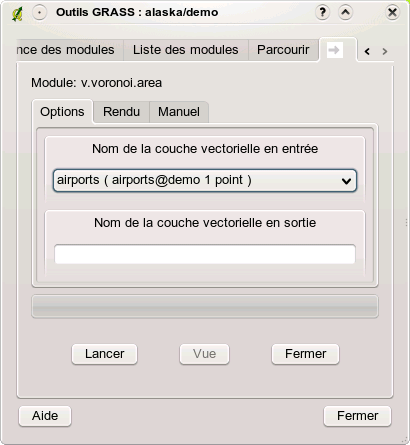This screenshot has width=410, height=445.
Task: Move tabs left with the left chevron
Action: click(367, 51)
